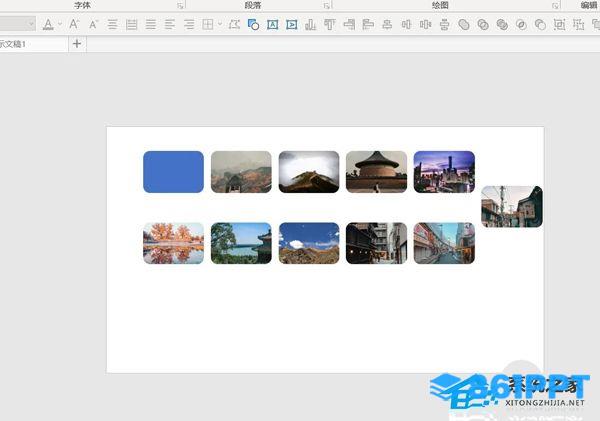This screenshot has height=421, width=600.
Task: Merge shapes with Combine icon
Action: [x=483, y=24]
